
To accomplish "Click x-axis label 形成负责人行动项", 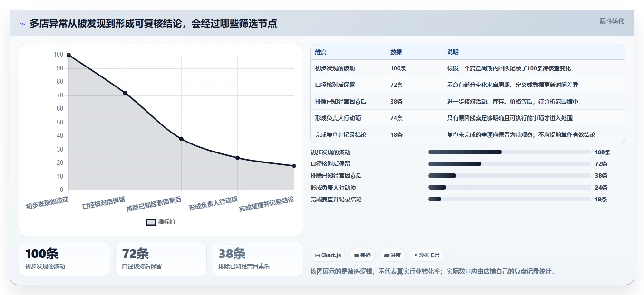I will click(213, 203).
